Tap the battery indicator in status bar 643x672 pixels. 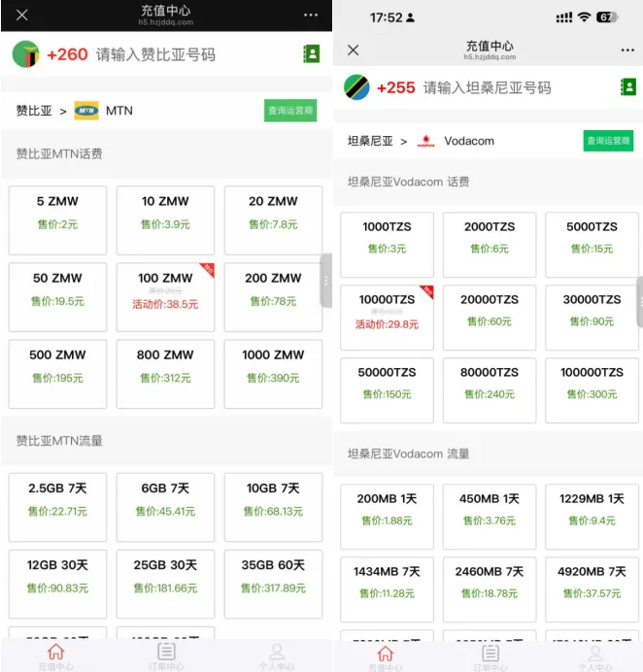[x=606, y=17]
